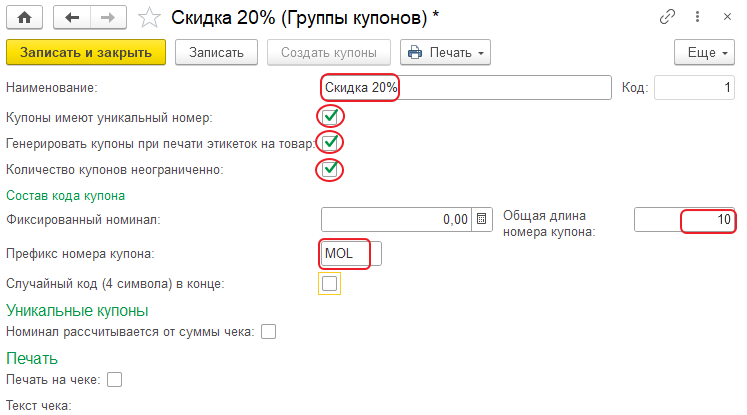Untick Количество купонов неограниченно checkbox
Viewport: 747px width, 415px height.
coord(331,169)
